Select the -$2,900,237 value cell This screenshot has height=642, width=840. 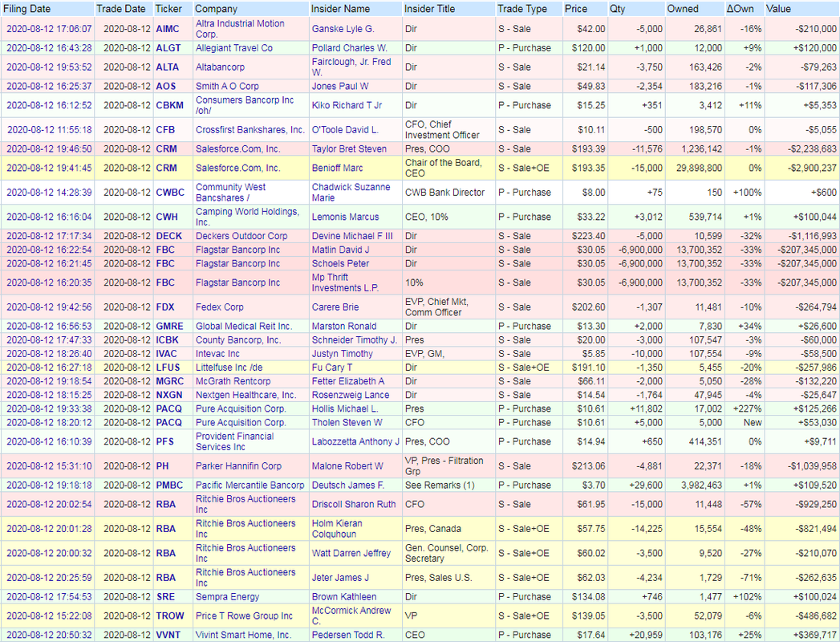tap(802, 169)
